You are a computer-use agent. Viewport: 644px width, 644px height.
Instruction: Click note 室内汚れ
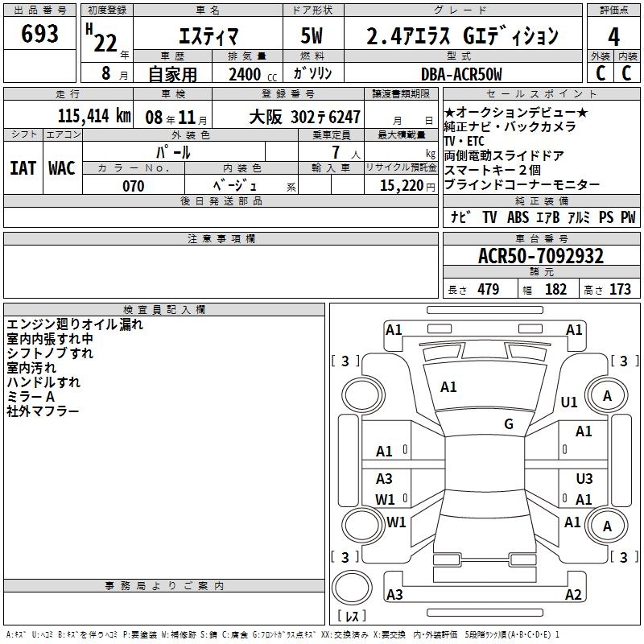click(31, 368)
